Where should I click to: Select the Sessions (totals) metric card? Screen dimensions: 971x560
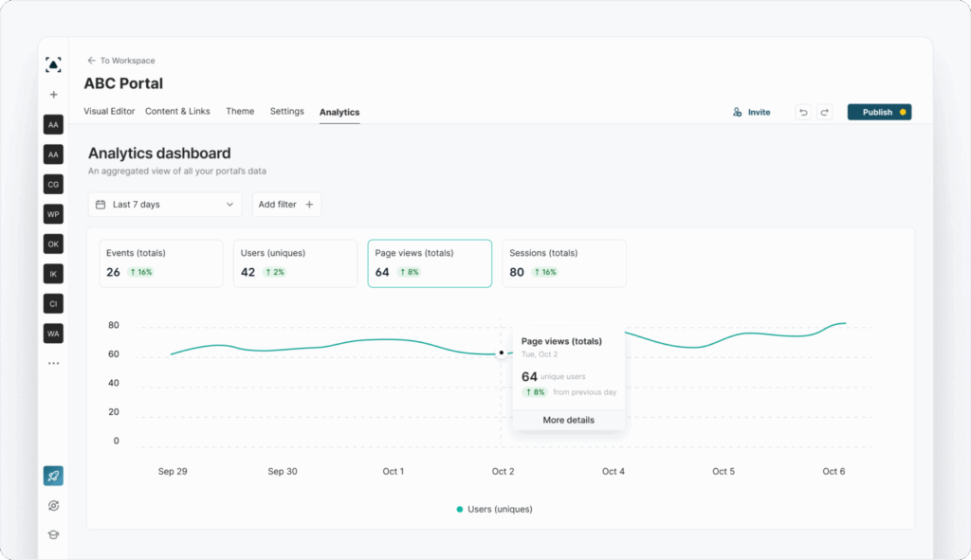pyautogui.click(x=563, y=262)
